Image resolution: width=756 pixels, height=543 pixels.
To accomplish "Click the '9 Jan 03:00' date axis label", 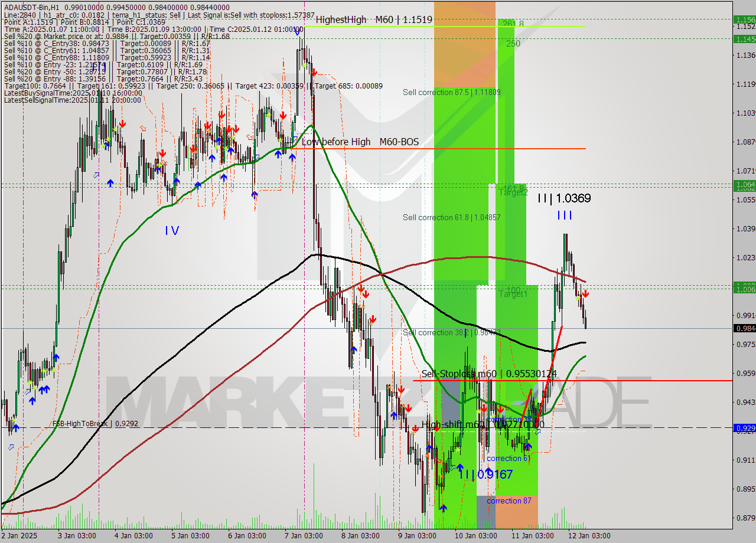I will (x=416, y=536).
